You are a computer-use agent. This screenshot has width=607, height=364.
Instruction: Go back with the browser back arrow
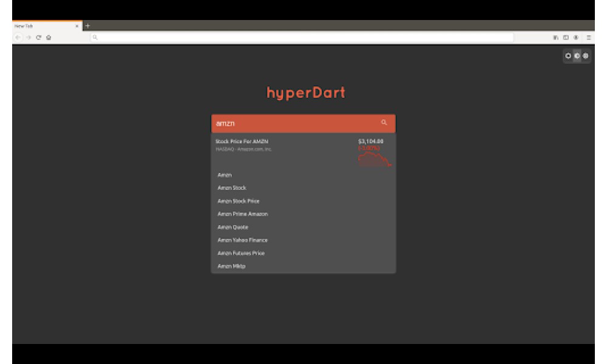coord(18,38)
